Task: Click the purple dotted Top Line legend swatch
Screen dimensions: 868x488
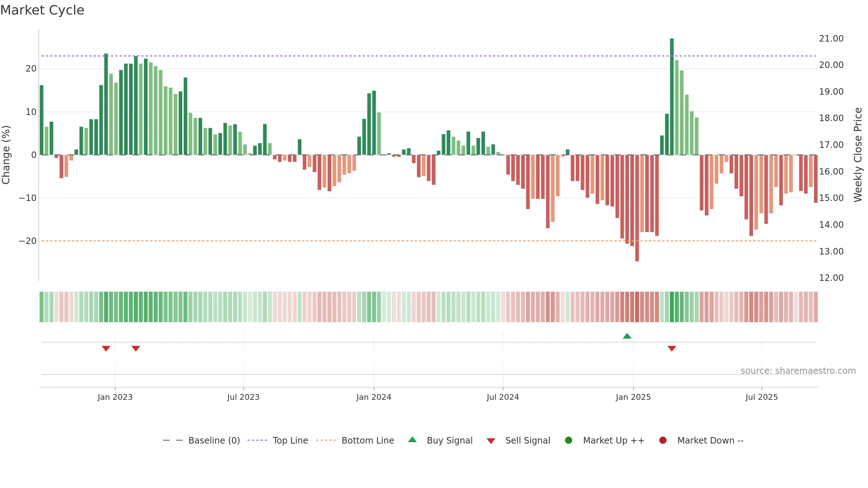Action: (257, 440)
